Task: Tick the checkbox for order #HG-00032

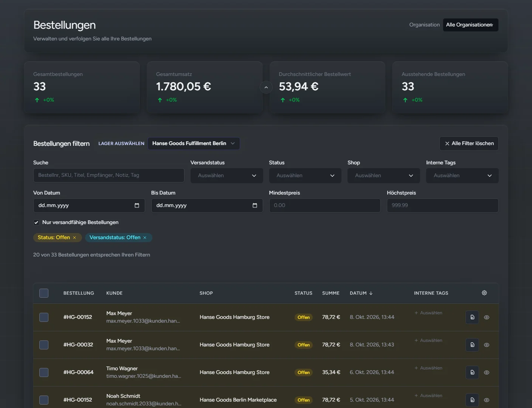Action: [x=44, y=345]
